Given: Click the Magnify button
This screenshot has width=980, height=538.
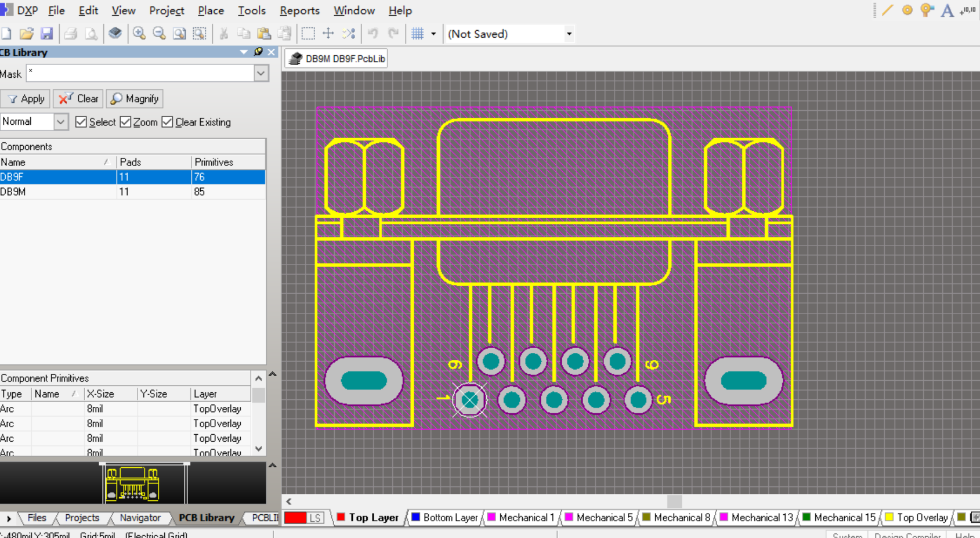Looking at the screenshot, I should pyautogui.click(x=135, y=99).
